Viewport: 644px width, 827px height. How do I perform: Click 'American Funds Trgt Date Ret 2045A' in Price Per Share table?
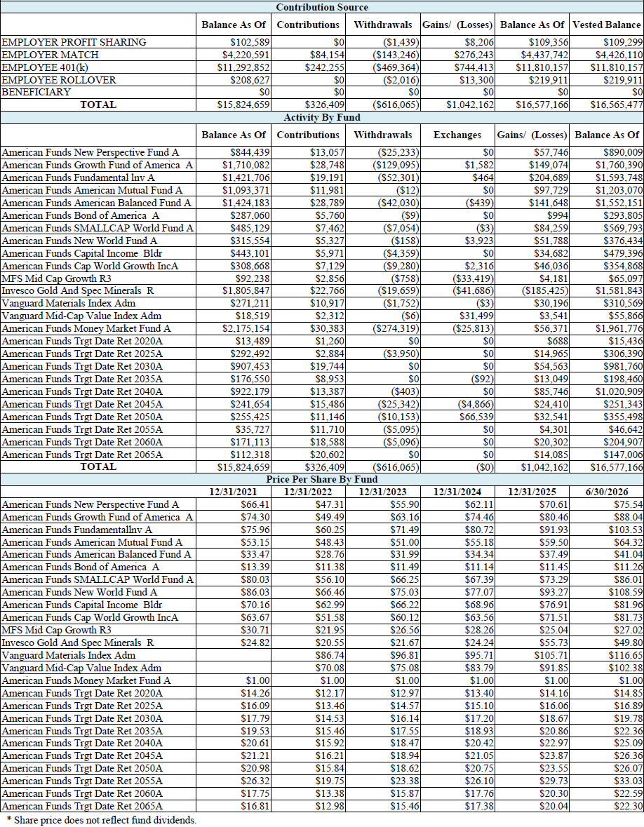click(x=82, y=755)
